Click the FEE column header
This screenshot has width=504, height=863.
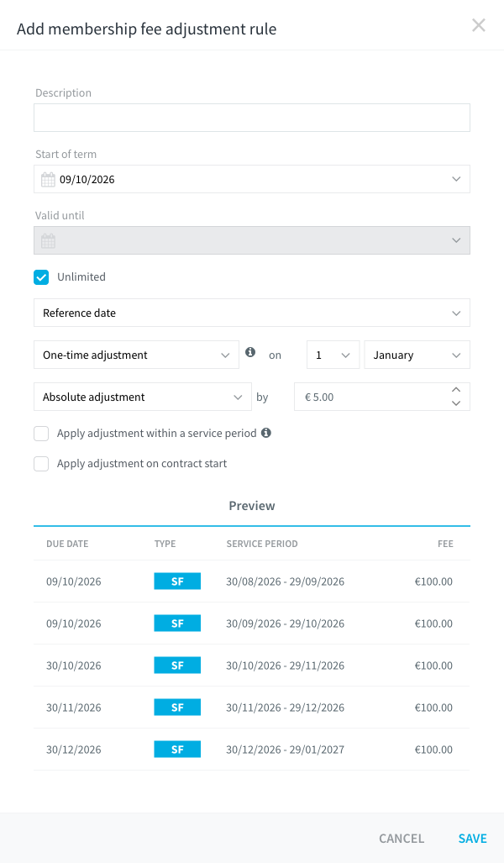[445, 544]
